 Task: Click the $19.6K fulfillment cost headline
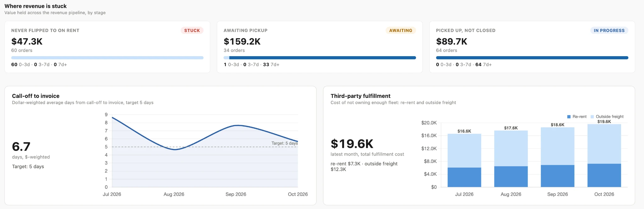pyautogui.click(x=352, y=144)
